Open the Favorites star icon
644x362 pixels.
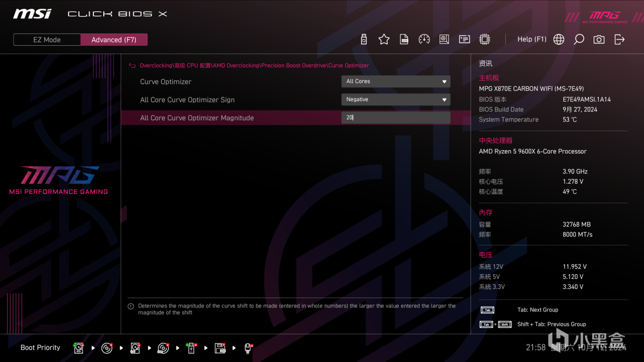(x=384, y=40)
